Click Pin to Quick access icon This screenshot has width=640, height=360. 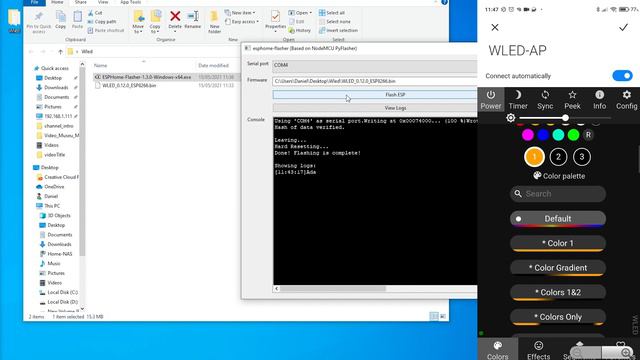[39, 22]
